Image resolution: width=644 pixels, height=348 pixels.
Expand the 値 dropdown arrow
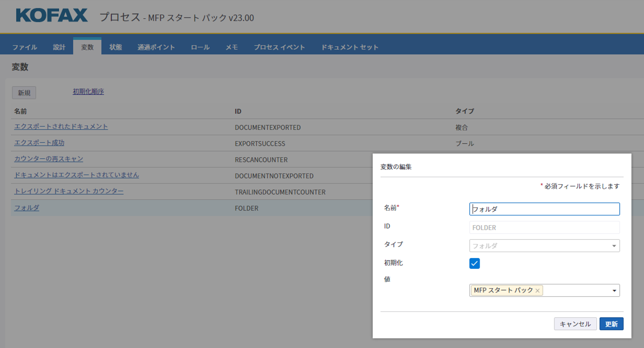click(614, 291)
